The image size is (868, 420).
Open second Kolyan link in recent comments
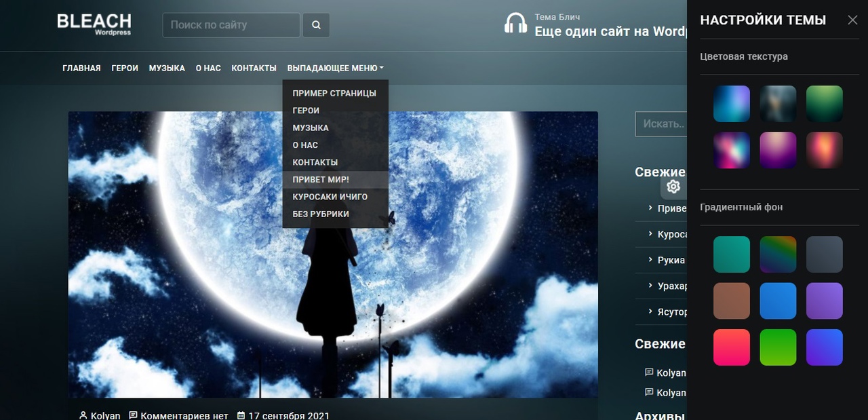(x=671, y=392)
